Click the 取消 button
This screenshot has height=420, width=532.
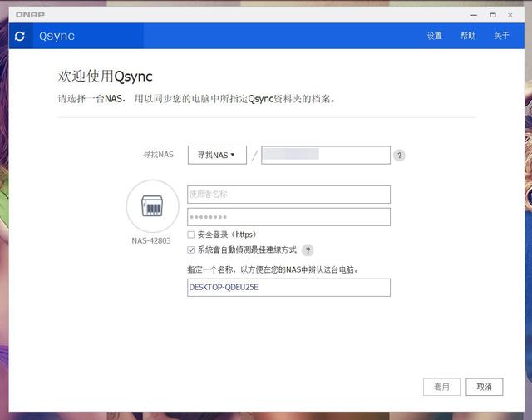[x=484, y=387]
